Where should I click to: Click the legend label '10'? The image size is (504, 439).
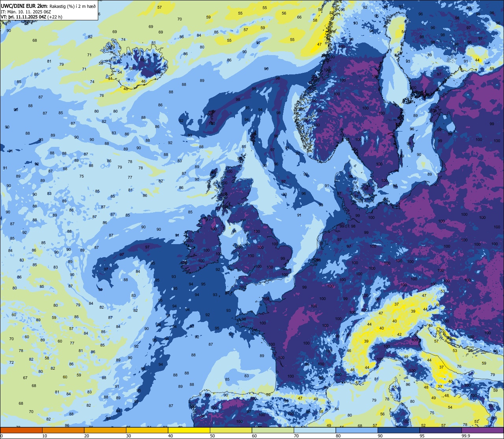click(44, 436)
